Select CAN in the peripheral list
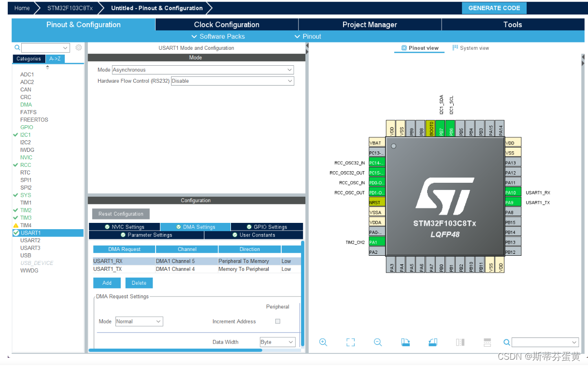The height and width of the screenshot is (366, 588). pos(26,89)
